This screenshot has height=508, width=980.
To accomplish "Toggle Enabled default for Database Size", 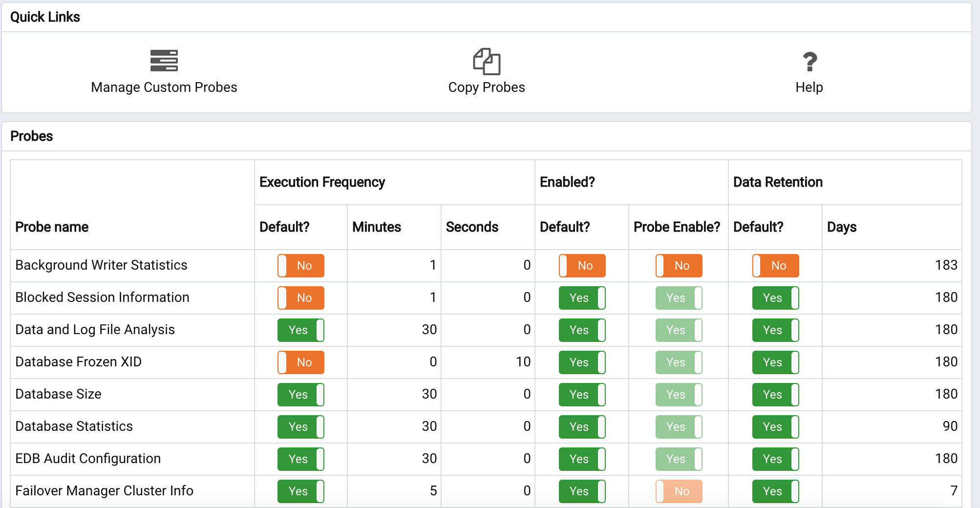I will (x=582, y=395).
